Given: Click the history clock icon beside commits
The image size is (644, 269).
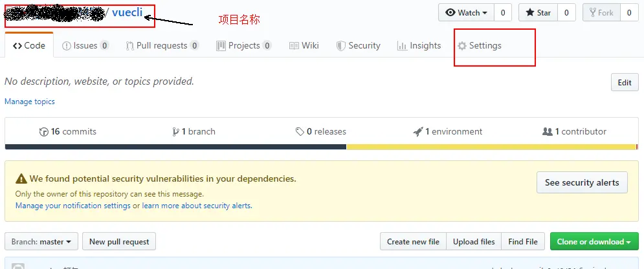Looking at the screenshot, I should click(44, 132).
